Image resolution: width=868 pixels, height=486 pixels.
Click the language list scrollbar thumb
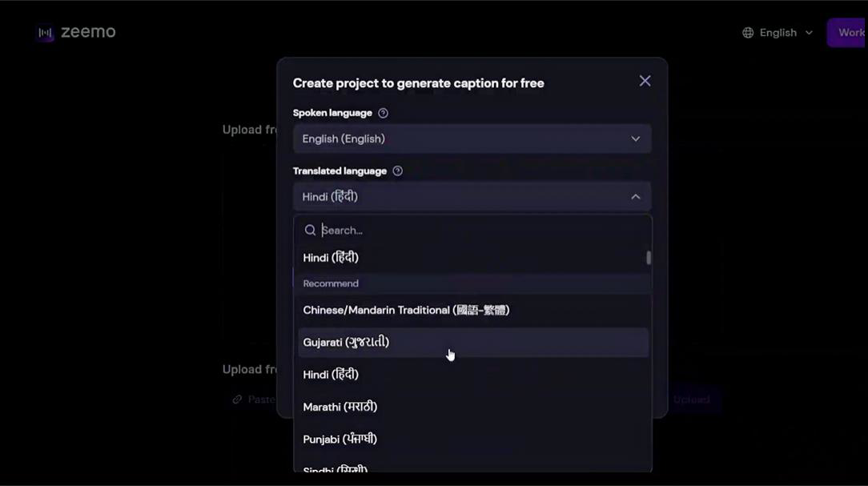tap(649, 257)
